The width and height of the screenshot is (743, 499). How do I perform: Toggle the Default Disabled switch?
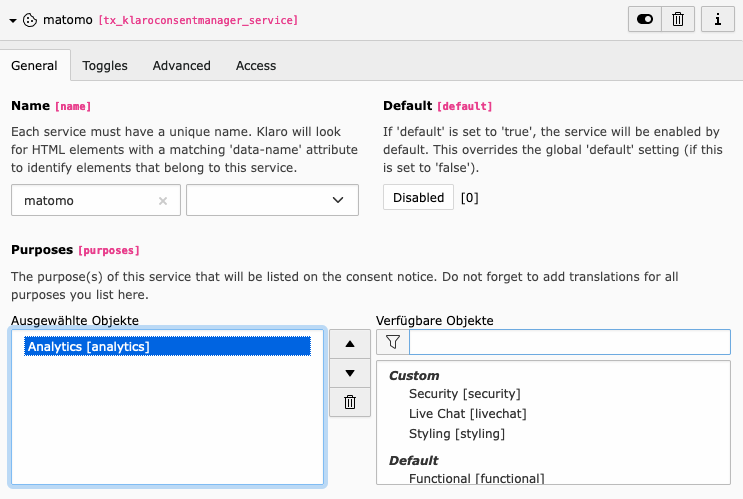(x=418, y=197)
